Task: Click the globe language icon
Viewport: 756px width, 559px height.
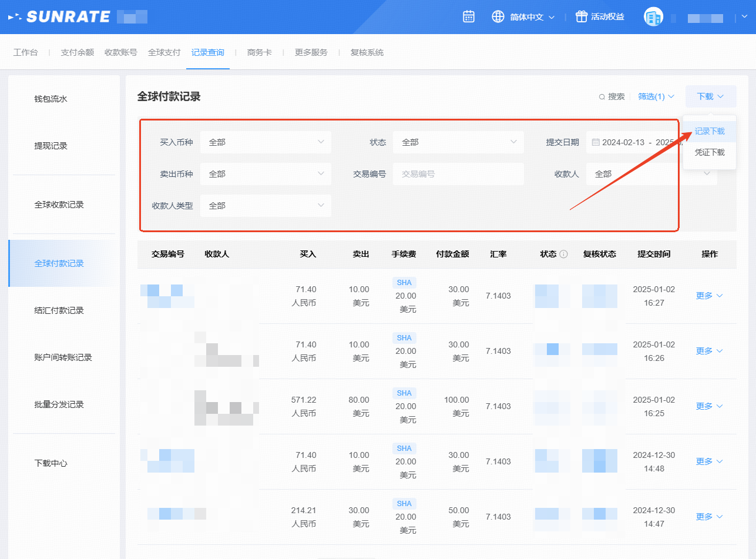Action: 498,16
